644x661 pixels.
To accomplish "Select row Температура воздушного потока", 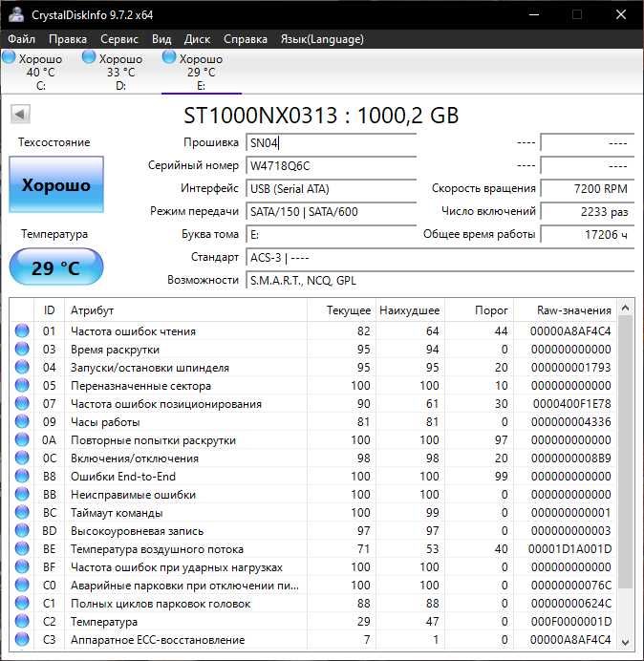I will coord(313,548).
